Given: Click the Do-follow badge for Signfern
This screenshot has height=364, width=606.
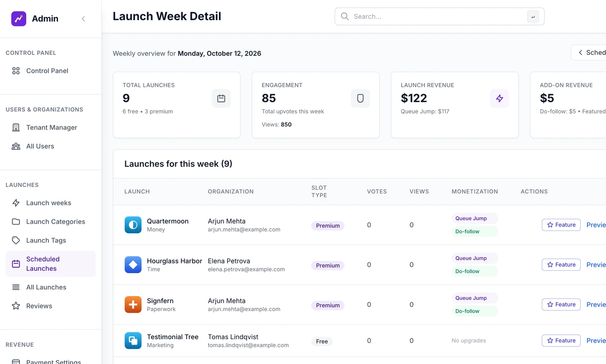Looking at the screenshot, I should (x=474, y=311).
